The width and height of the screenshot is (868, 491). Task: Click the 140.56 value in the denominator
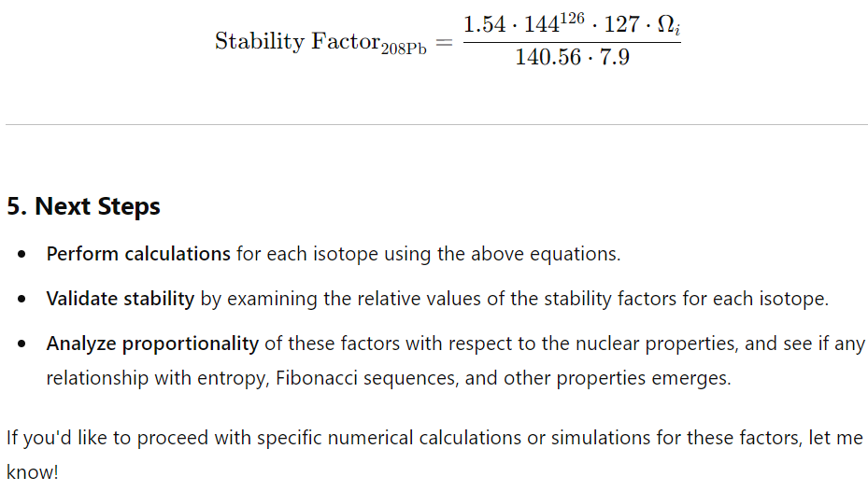pos(548,57)
